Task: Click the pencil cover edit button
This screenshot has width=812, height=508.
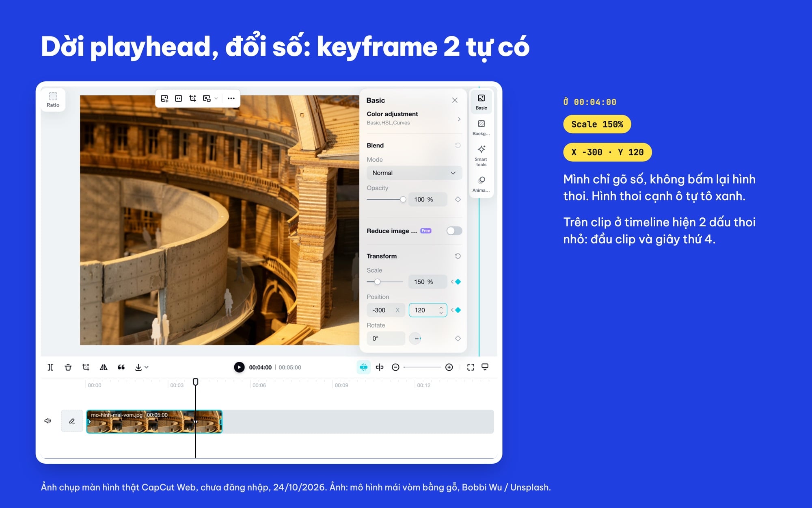Action: [x=72, y=421]
